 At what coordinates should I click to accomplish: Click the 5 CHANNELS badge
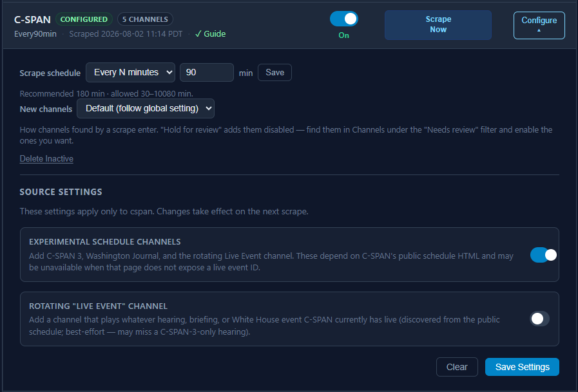click(x=145, y=19)
